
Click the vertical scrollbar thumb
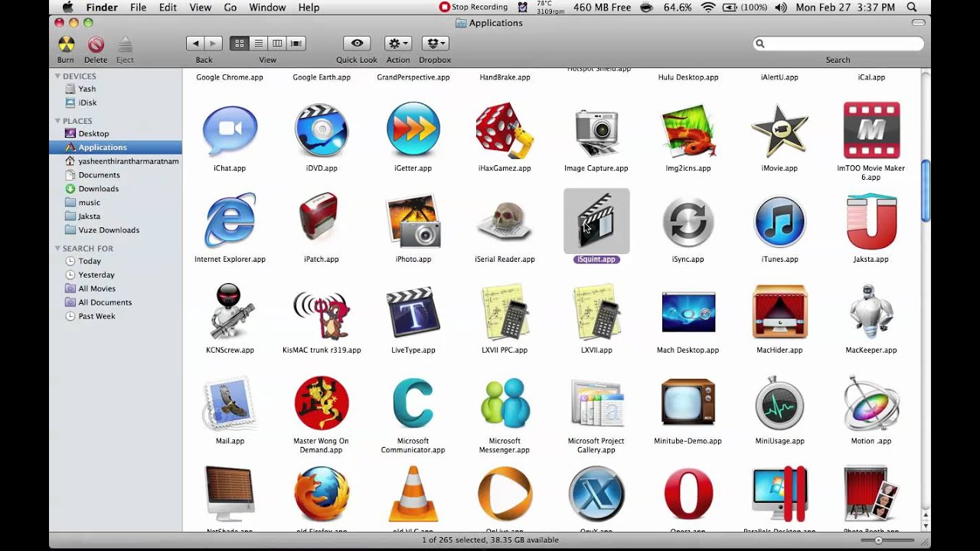[926, 191]
